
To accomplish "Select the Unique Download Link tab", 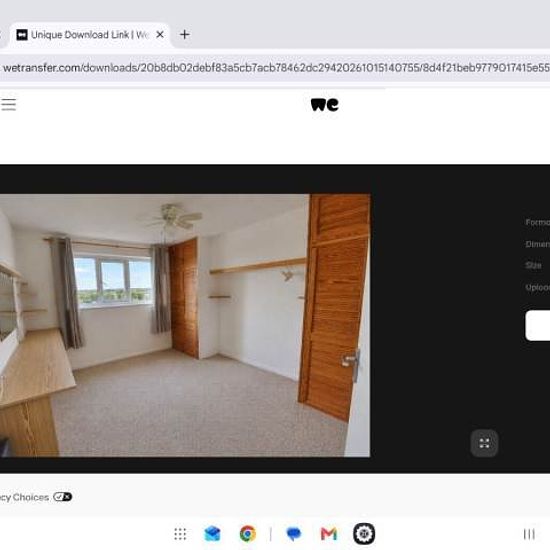I will click(x=89, y=35).
